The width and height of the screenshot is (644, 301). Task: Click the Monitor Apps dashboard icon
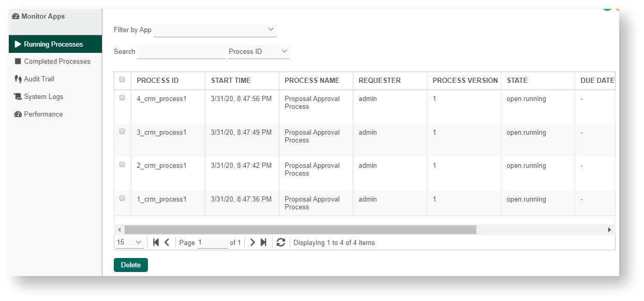16,17
